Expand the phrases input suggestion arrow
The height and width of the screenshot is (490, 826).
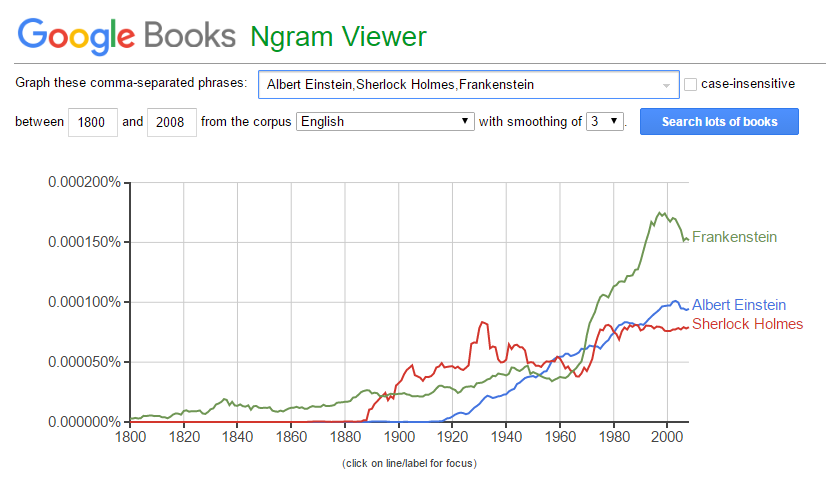[x=666, y=85]
